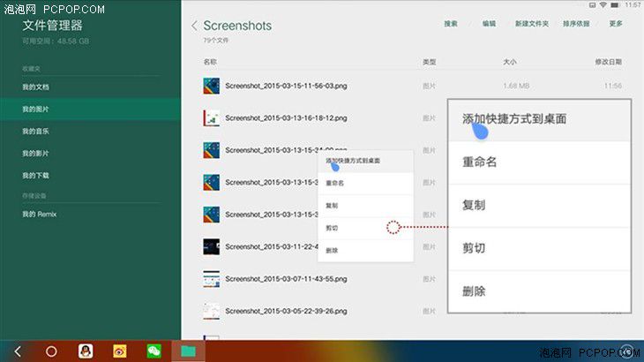Click file name Screenshot_2015-03-15-11-56-03.png
This screenshot has width=644, height=362.
point(286,86)
